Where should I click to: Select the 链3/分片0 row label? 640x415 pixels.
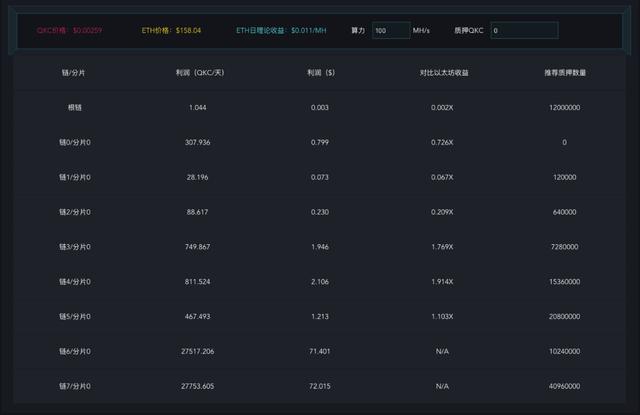coord(75,247)
